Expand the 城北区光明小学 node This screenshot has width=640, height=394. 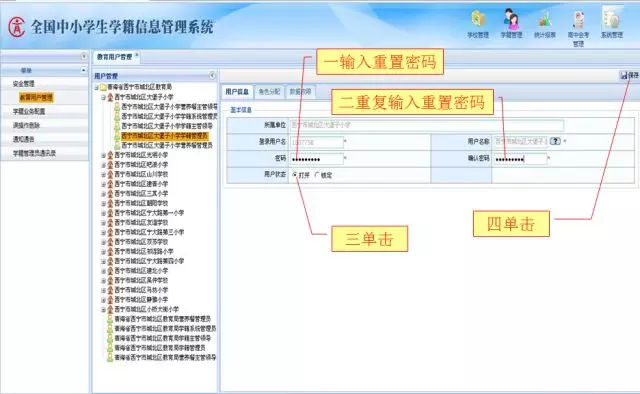click(x=103, y=155)
